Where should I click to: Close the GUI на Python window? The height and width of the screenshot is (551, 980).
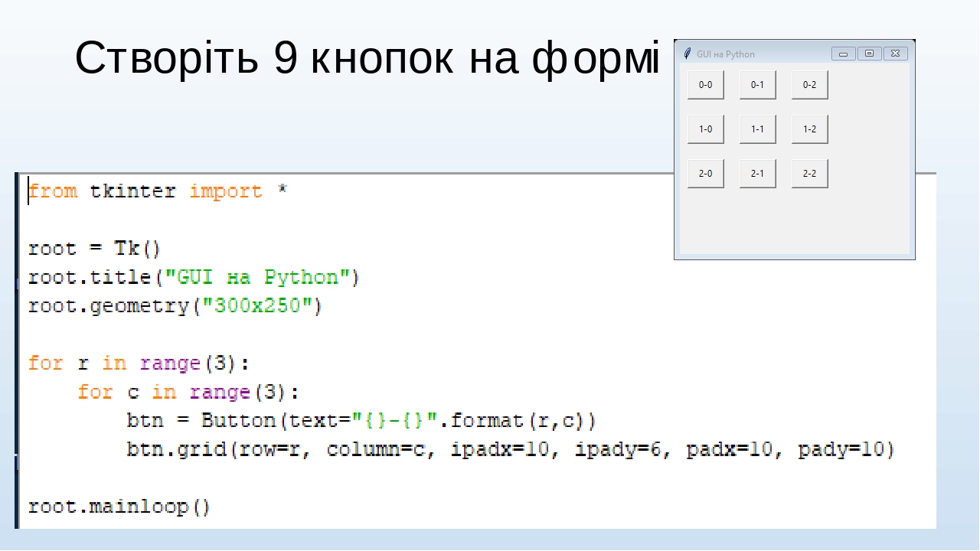coord(894,53)
